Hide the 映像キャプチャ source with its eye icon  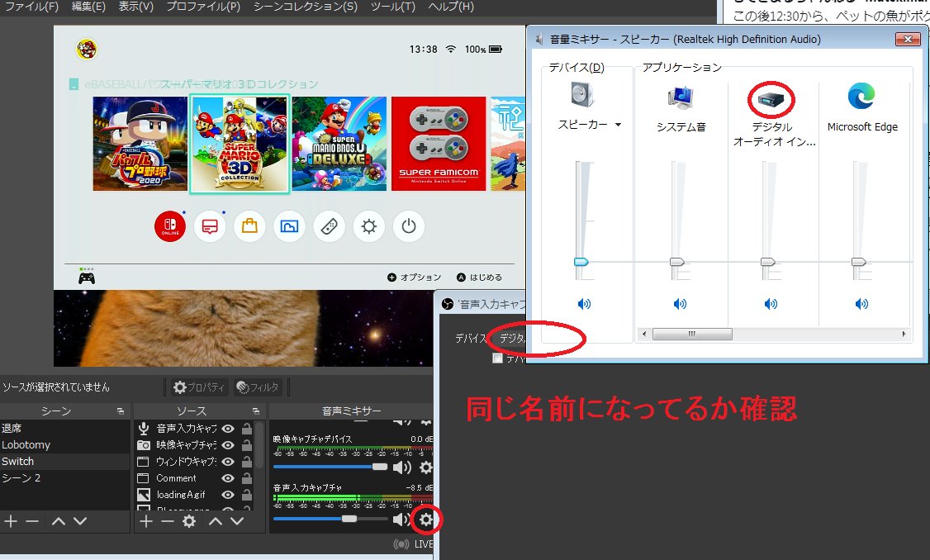pos(228,444)
